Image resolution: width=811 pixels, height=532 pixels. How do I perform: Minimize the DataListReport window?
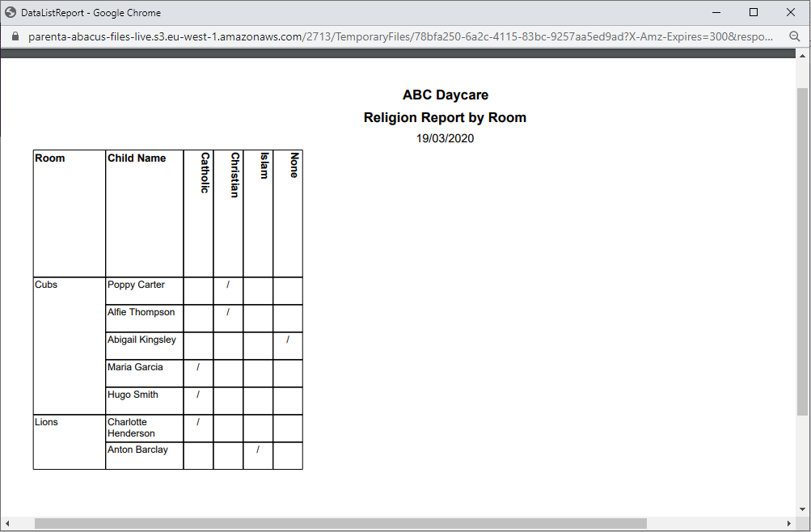coord(716,12)
